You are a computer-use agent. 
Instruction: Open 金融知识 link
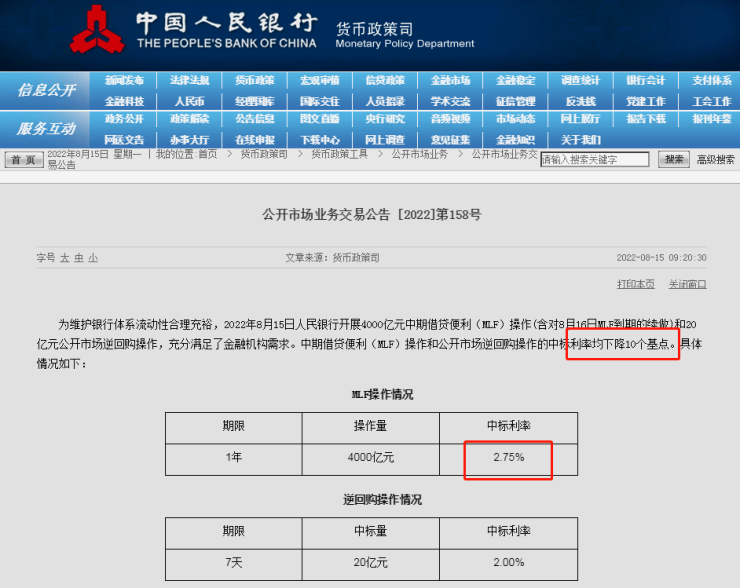coord(515,140)
